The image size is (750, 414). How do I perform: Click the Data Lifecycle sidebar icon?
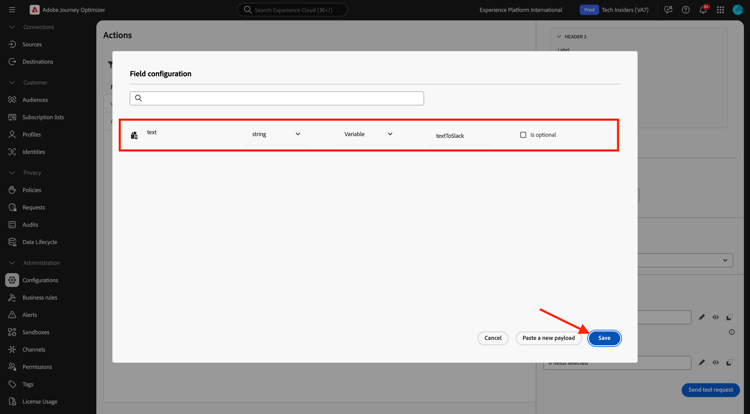pyautogui.click(x=12, y=242)
